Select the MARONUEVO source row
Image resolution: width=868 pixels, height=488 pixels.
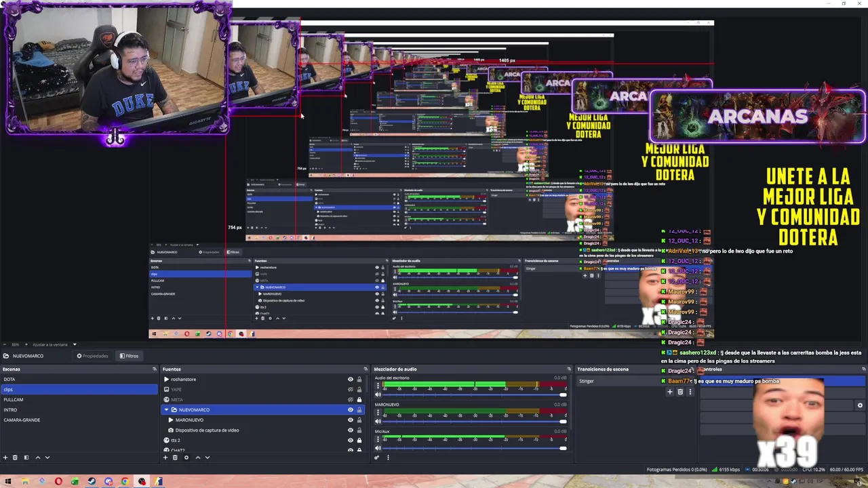click(x=263, y=420)
